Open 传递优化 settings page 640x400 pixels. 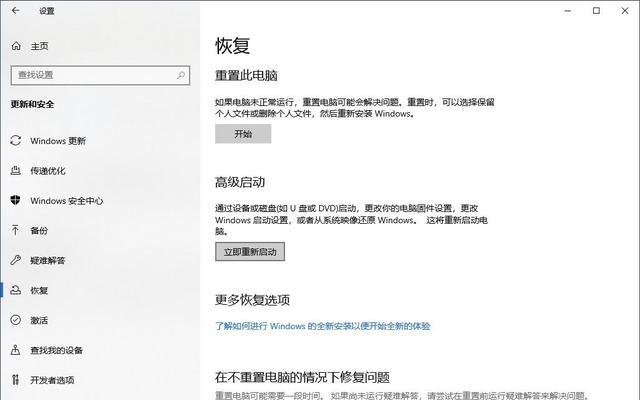tap(48, 171)
